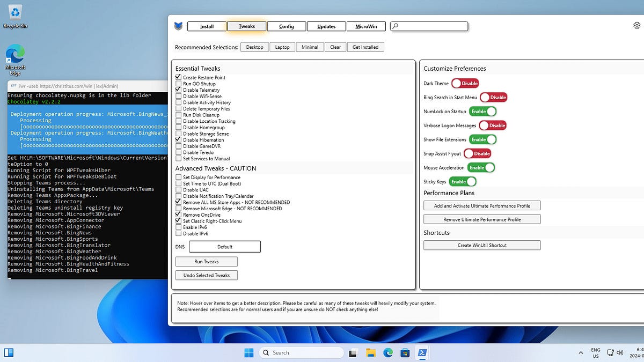Click the ENG US language indicator
The image size is (644, 362).
coord(596,353)
